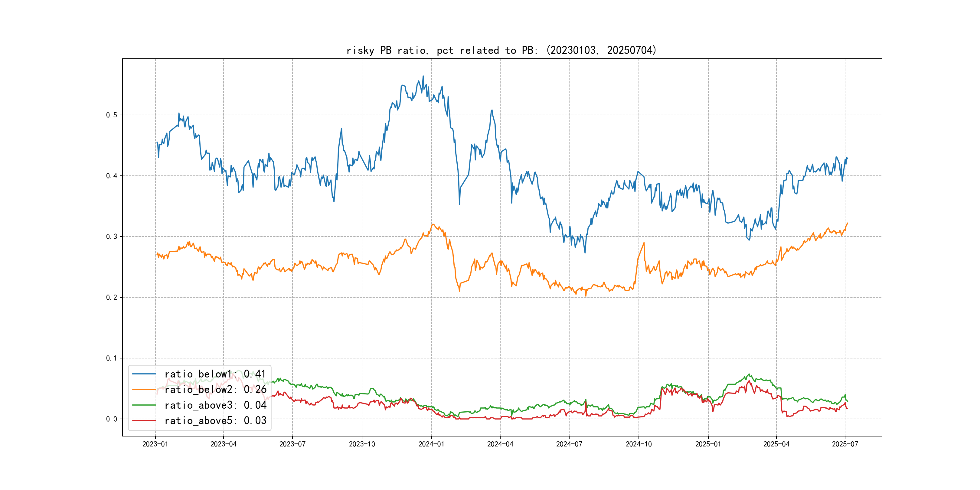Click the 0.5 y-axis tick label
980x490 pixels.
point(112,115)
